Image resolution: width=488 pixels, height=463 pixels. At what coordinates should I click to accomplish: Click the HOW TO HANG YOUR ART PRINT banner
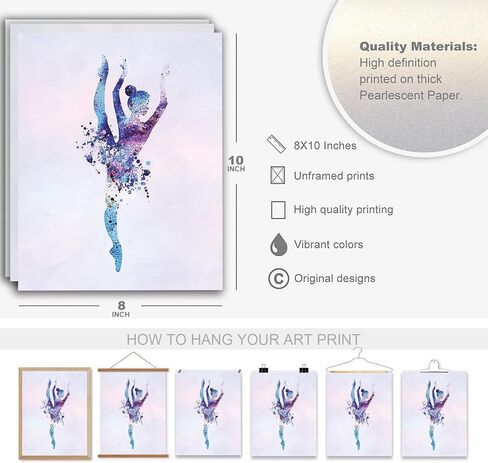(243, 339)
